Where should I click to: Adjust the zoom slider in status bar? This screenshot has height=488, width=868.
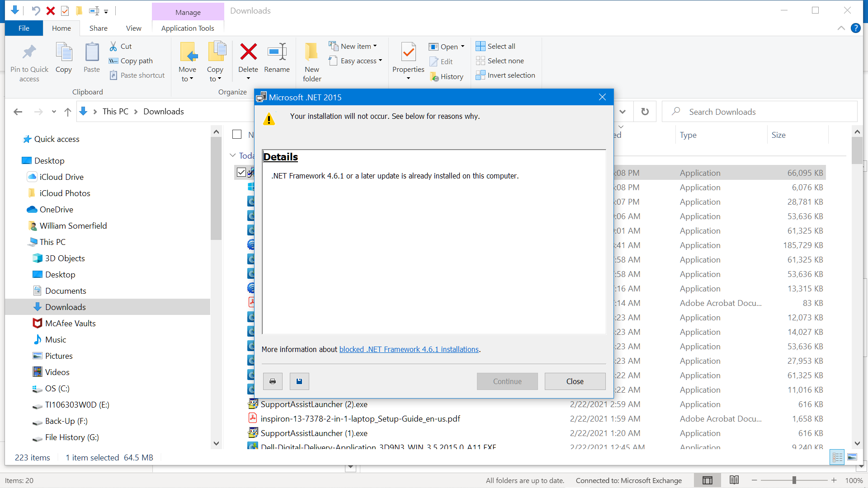[x=794, y=480]
